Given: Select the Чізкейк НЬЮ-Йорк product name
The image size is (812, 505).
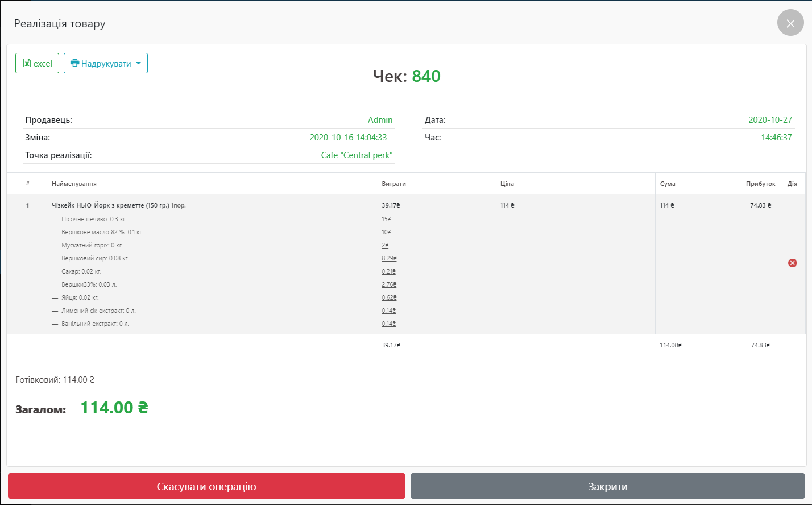Looking at the screenshot, I should pos(110,205).
